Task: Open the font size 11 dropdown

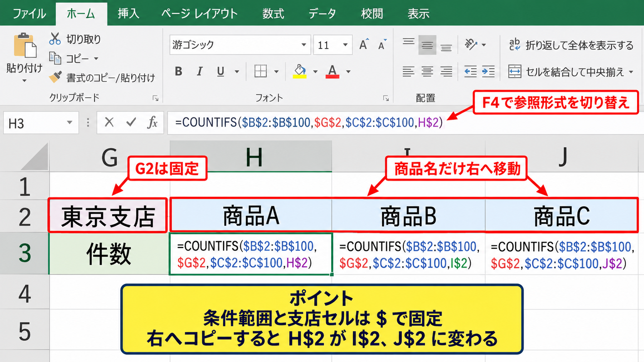Action: point(345,45)
